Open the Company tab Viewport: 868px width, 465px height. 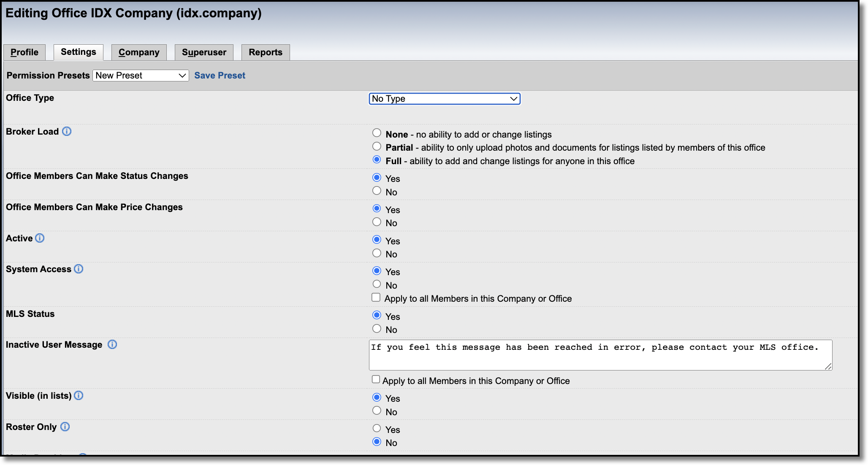pos(139,52)
